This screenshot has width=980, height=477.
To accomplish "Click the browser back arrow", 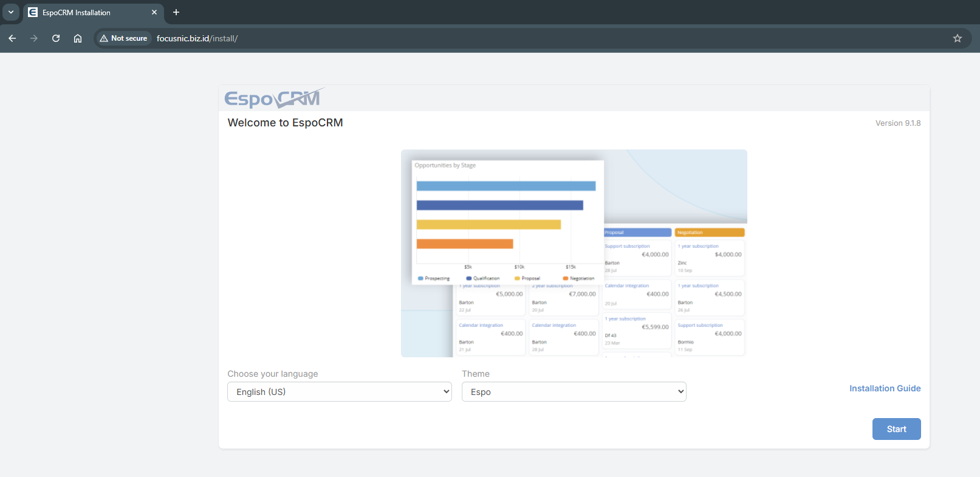I will pos(12,38).
